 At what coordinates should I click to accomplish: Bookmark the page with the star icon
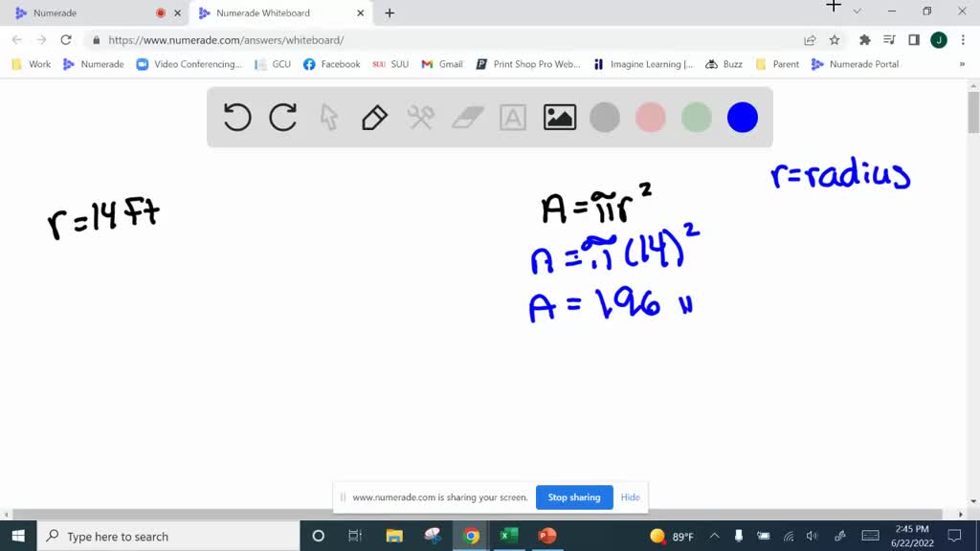click(834, 41)
